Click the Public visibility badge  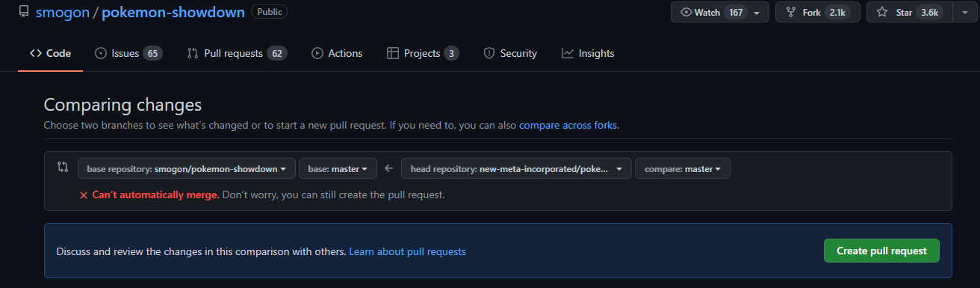(269, 11)
